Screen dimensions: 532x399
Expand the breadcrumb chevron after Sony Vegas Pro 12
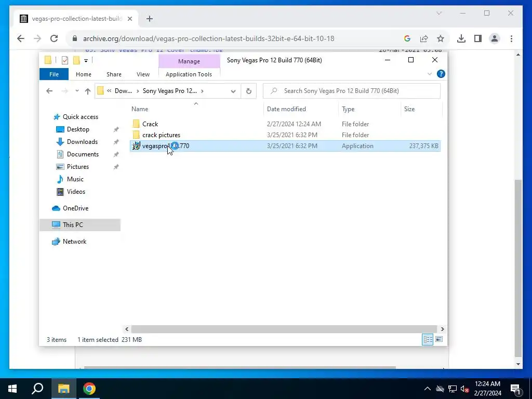202,91
